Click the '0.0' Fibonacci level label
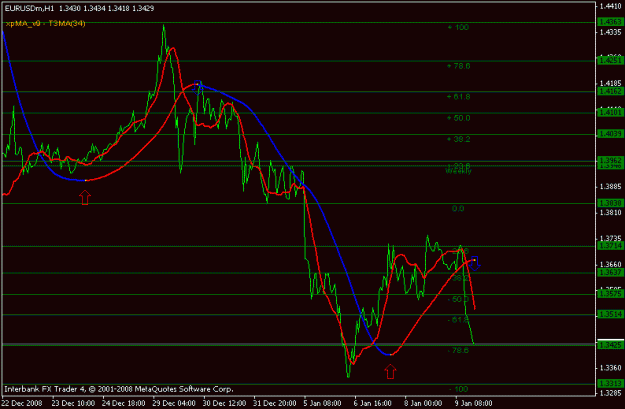This screenshot has width=625, height=409. coord(458,209)
